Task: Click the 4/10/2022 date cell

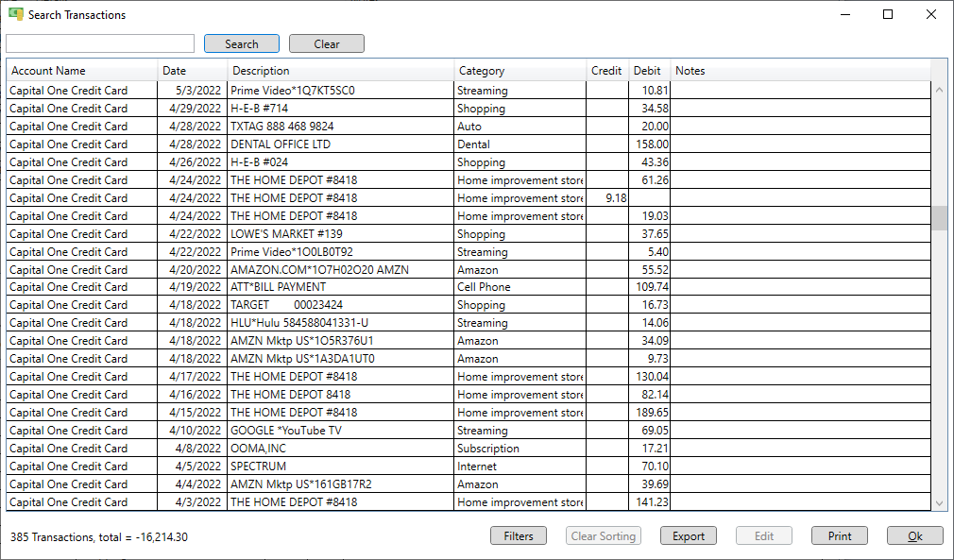Action: tap(193, 431)
